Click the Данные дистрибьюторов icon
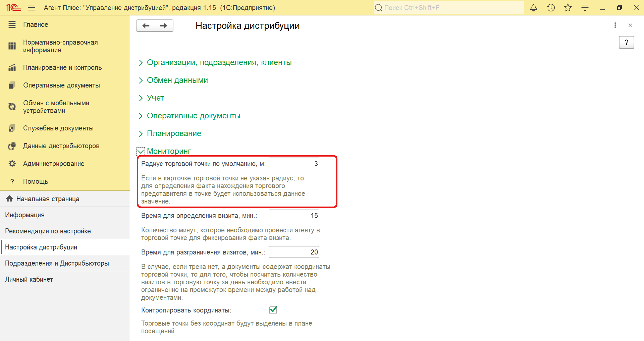 tap(12, 146)
